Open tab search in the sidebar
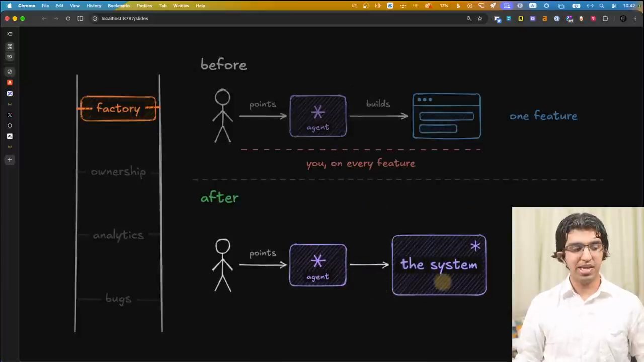Image resolution: width=644 pixels, height=362 pixels. (x=10, y=57)
